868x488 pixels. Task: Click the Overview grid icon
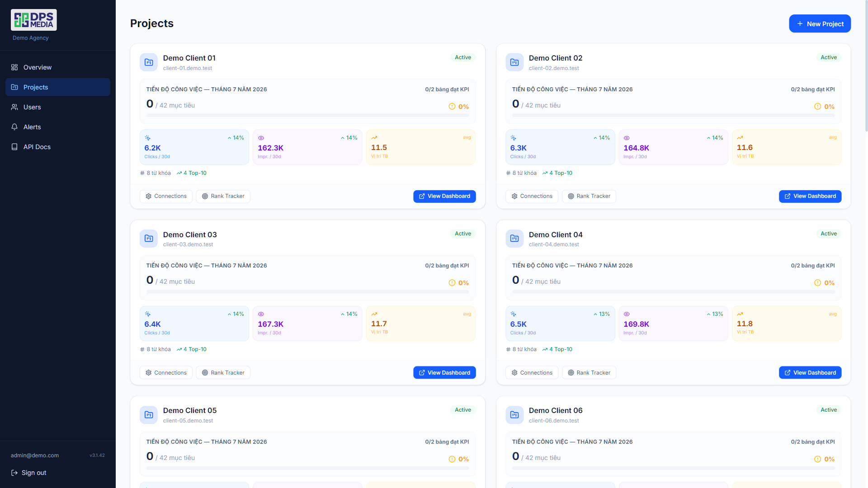[14, 67]
